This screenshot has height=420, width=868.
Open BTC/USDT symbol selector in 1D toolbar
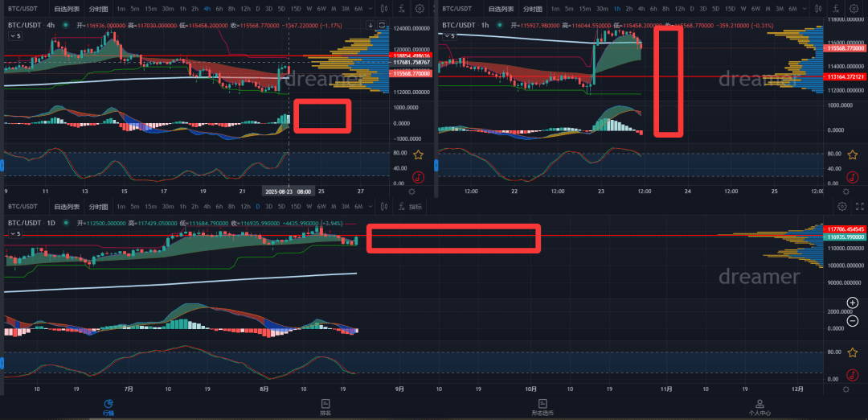coord(23,207)
